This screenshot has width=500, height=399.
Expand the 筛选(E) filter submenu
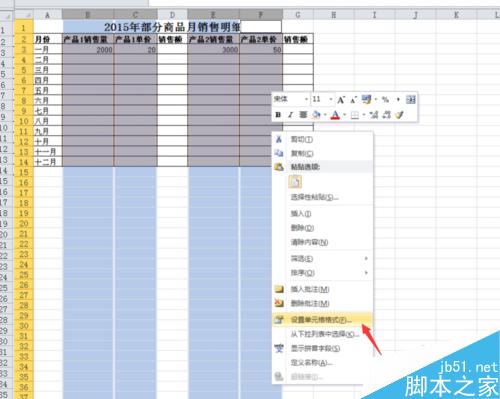pos(366,258)
